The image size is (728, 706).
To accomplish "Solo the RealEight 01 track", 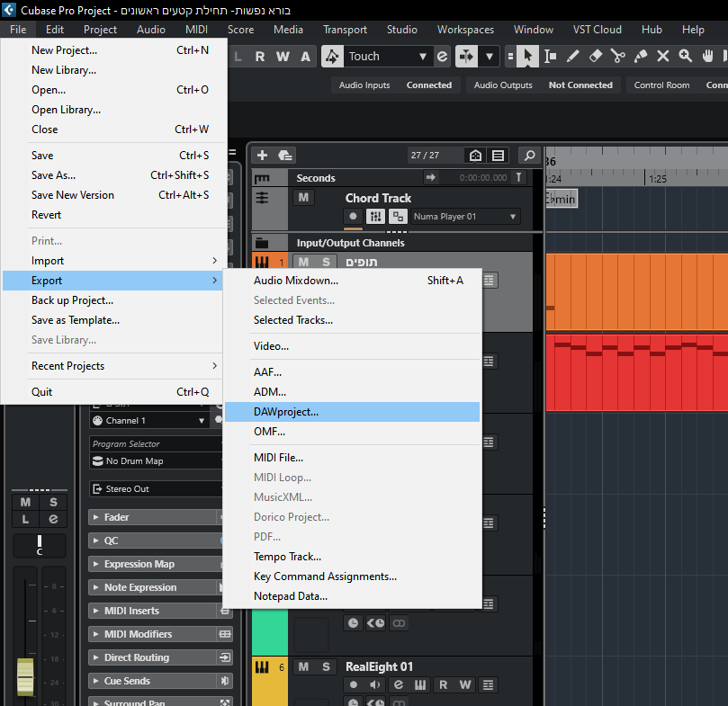I will pyautogui.click(x=326, y=667).
